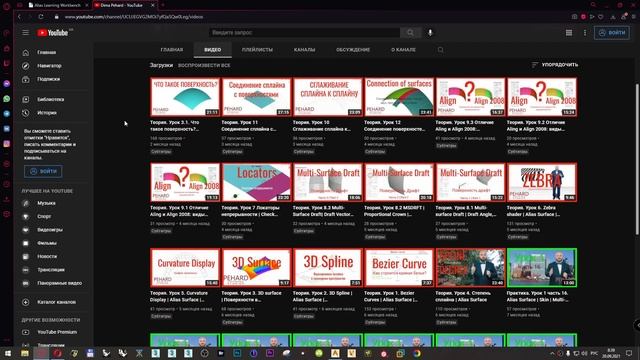640x360 pixels.
Task: Search within channel magnifier icon
Action: pyautogui.click(x=440, y=50)
